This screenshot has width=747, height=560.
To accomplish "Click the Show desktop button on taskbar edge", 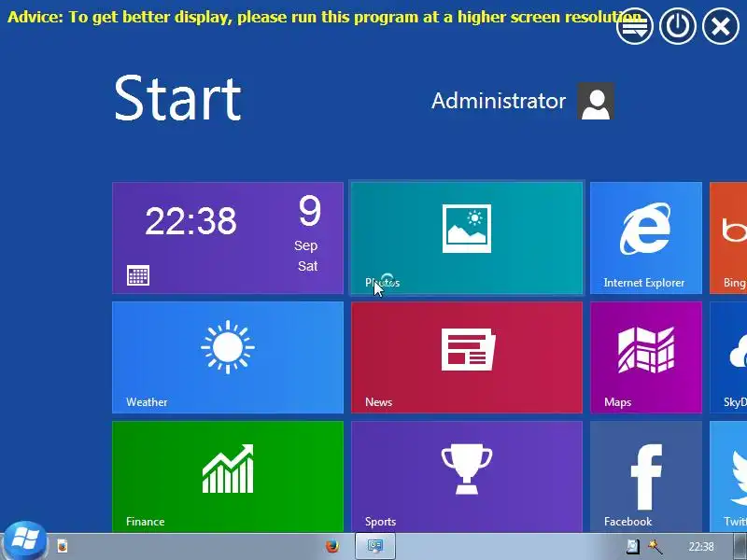I will pyautogui.click(x=740, y=546).
